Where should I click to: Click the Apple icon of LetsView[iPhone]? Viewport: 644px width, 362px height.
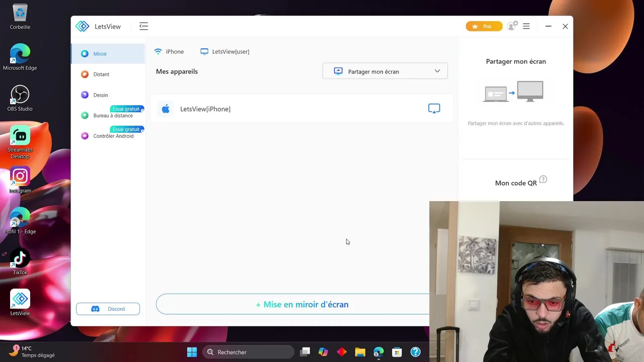[166, 109]
